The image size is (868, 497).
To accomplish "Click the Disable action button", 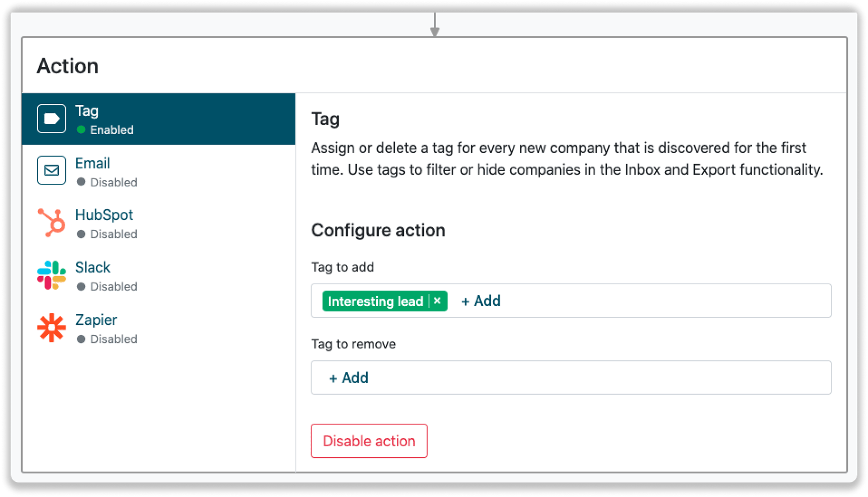I will click(369, 441).
